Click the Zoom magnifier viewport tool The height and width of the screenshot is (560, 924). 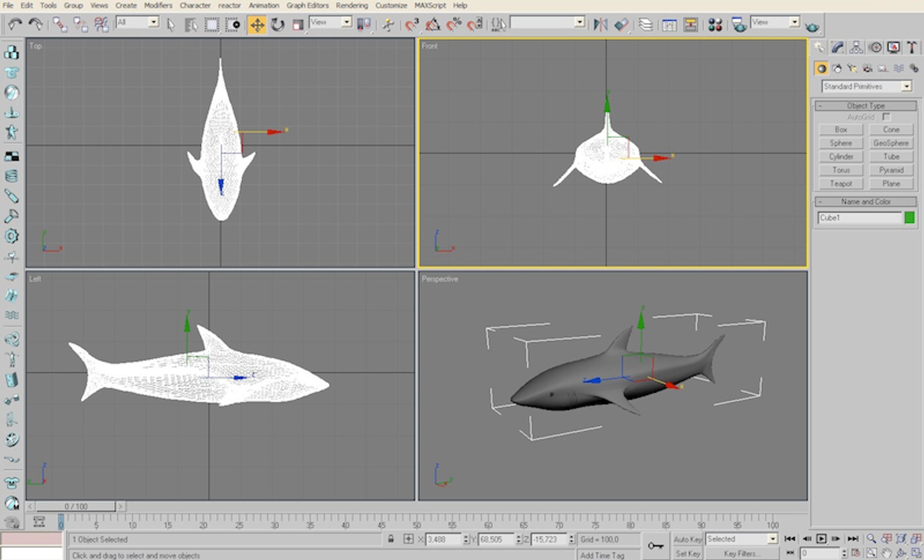coord(871,539)
